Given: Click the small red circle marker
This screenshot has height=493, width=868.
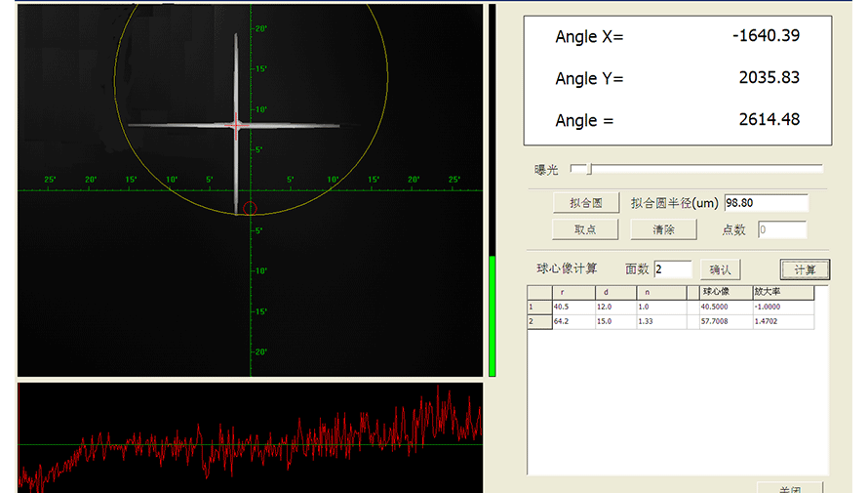Looking at the screenshot, I should pyautogui.click(x=250, y=208).
